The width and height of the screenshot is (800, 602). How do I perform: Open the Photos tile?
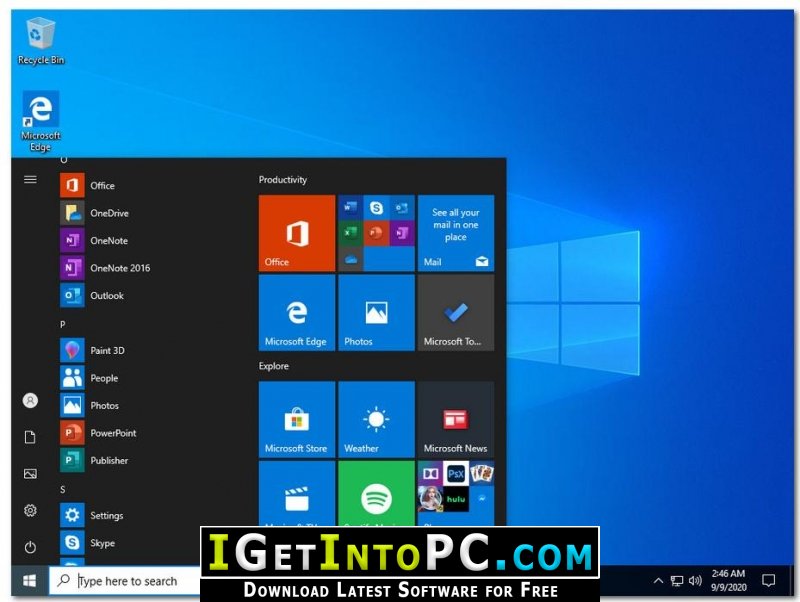tap(377, 313)
